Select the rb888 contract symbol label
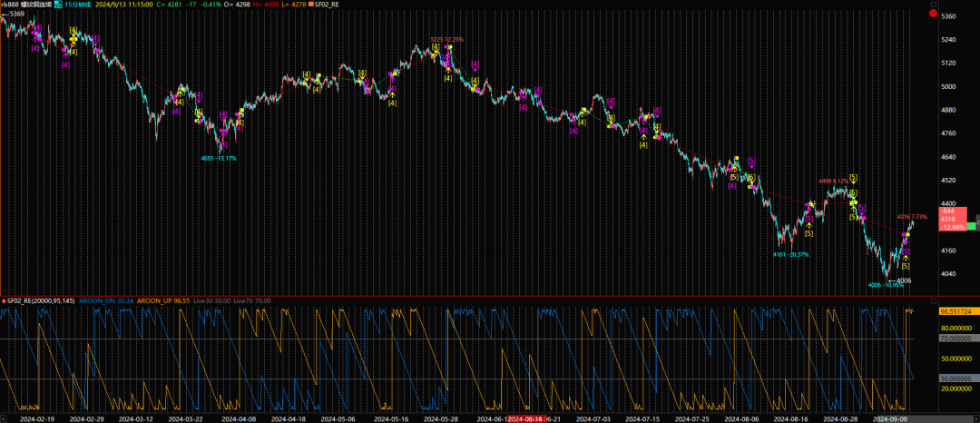The width and height of the screenshot is (980, 423). [13, 5]
